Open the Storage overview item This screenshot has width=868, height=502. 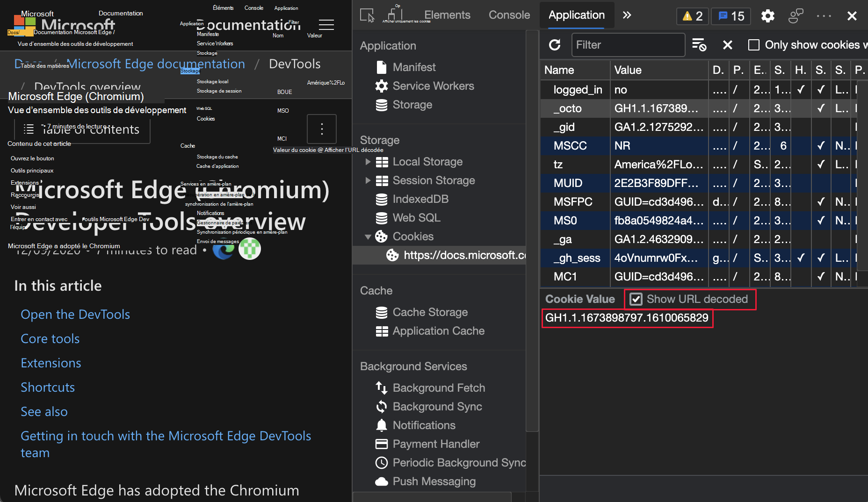click(412, 105)
